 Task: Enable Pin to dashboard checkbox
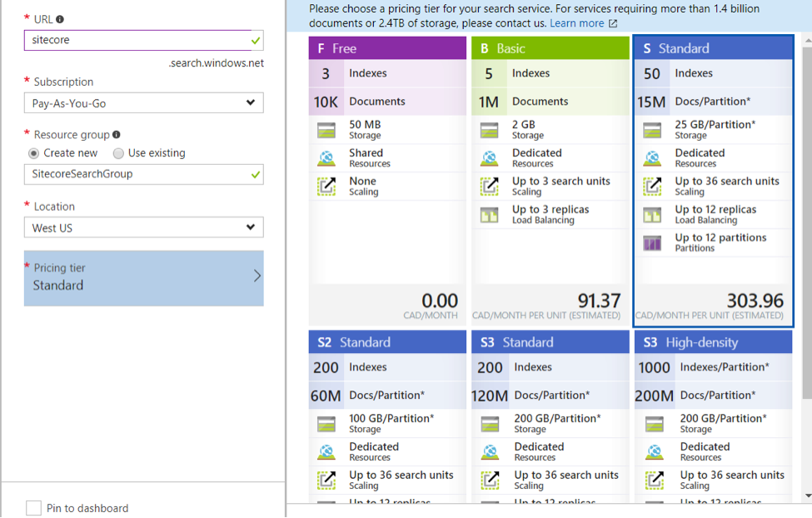(x=33, y=508)
